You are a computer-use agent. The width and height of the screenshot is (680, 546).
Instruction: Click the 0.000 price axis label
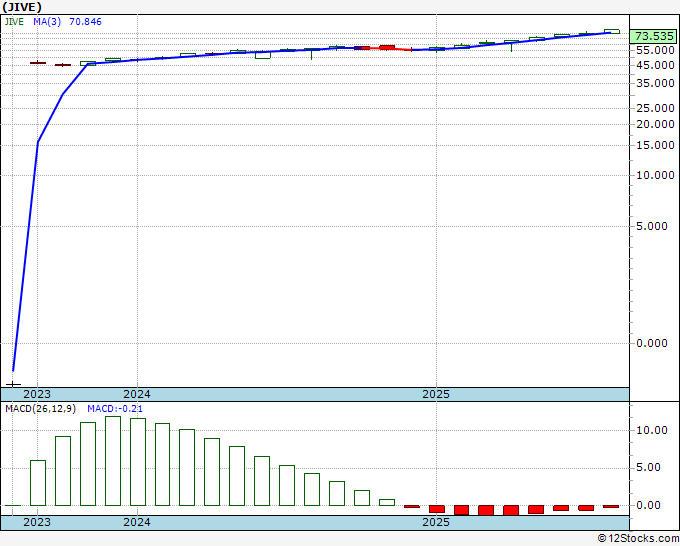pyautogui.click(x=651, y=343)
